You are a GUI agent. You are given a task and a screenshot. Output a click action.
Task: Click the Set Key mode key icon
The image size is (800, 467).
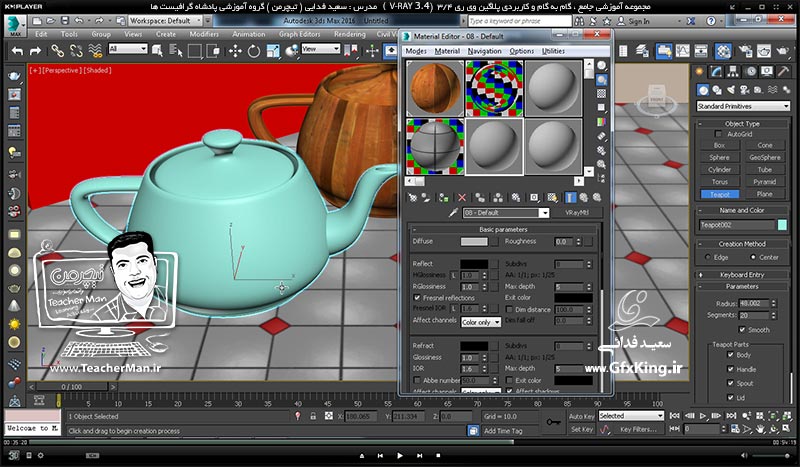[553, 422]
